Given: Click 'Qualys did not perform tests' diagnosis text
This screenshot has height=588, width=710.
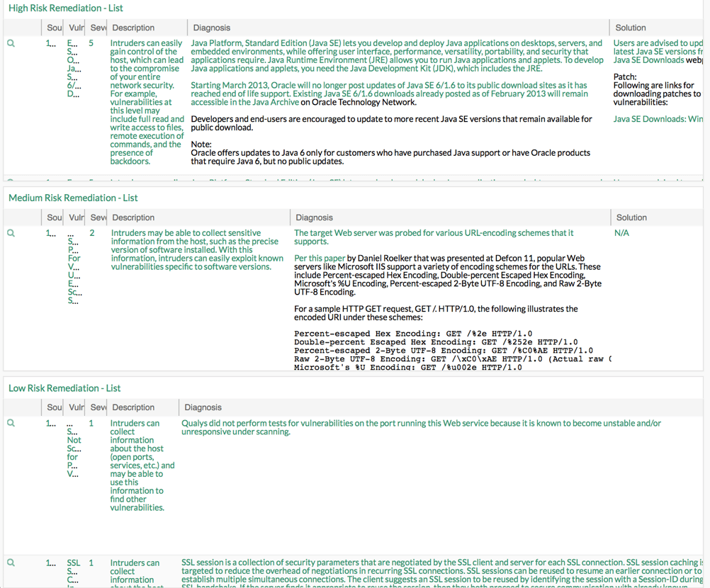Looking at the screenshot, I should click(x=421, y=427).
